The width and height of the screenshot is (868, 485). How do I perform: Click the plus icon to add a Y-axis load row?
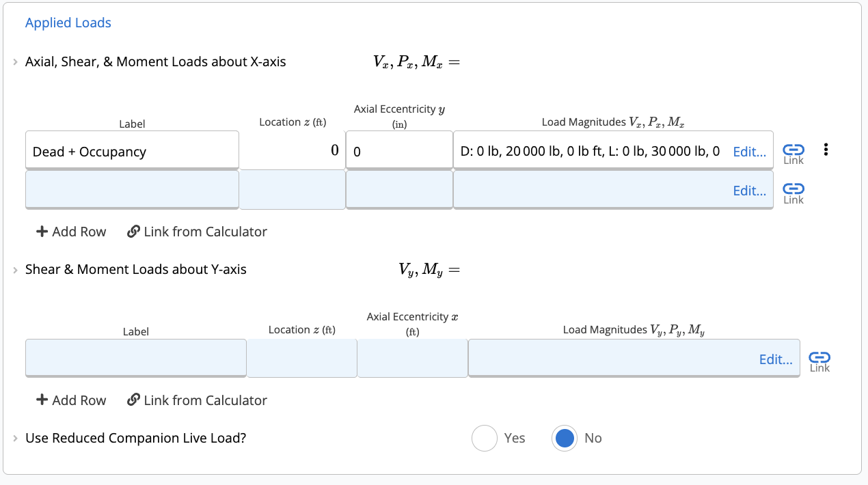click(x=42, y=400)
